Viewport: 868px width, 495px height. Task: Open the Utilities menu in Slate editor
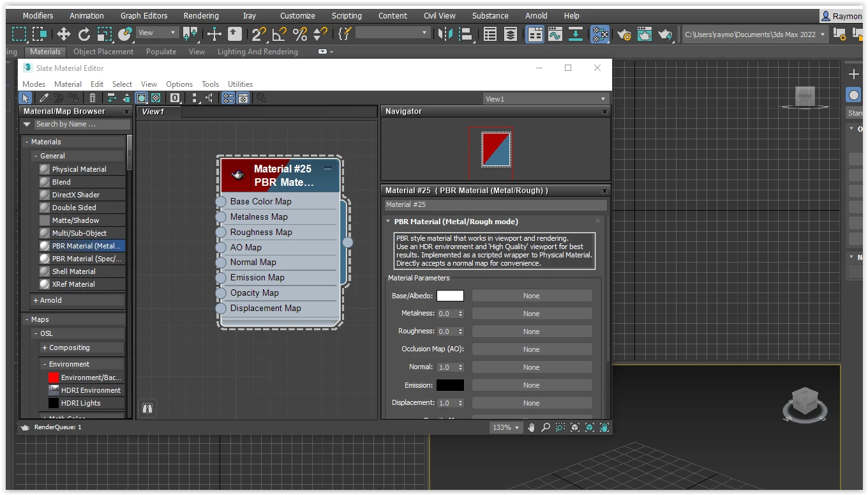[240, 84]
